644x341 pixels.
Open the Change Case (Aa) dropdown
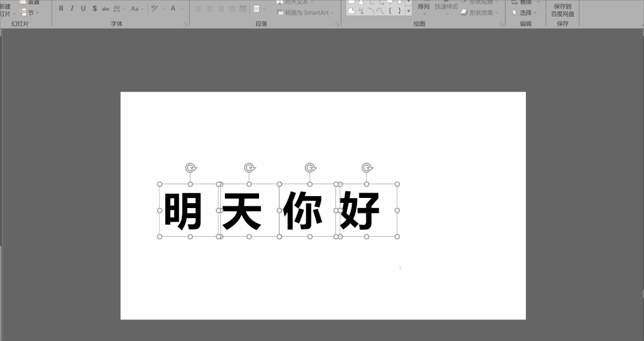137,8
